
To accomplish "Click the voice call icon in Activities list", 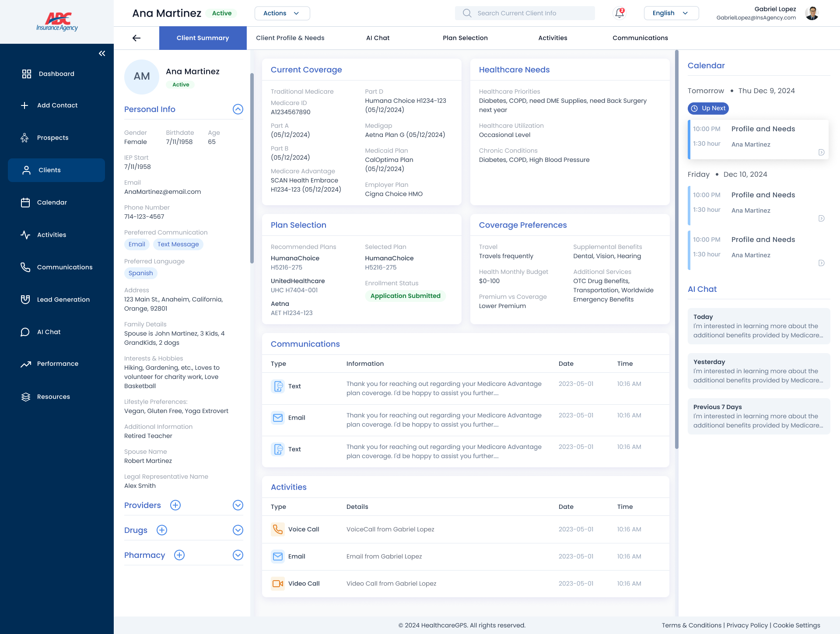I will pos(277,529).
